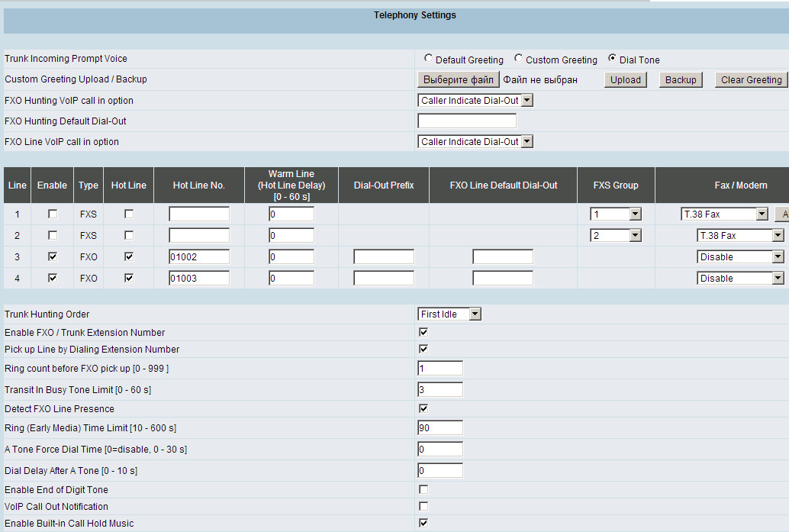Click the Clear Greeting button

pyautogui.click(x=751, y=79)
